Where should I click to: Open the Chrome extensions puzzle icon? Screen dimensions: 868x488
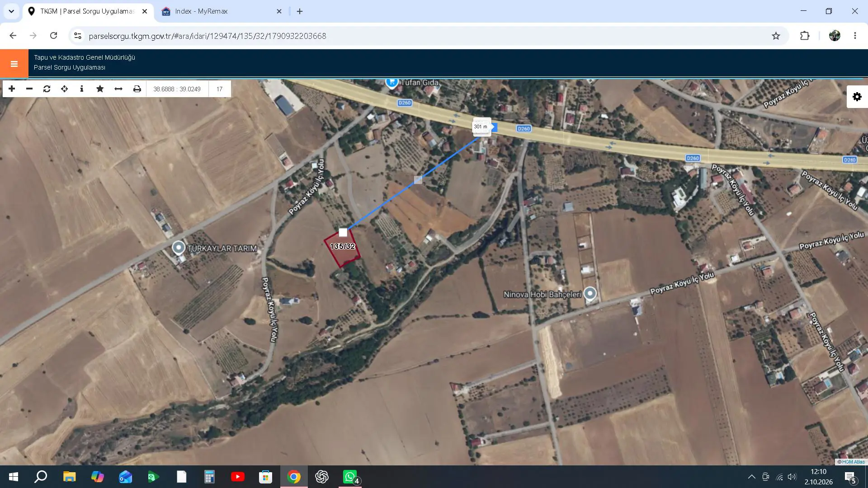pos(805,36)
